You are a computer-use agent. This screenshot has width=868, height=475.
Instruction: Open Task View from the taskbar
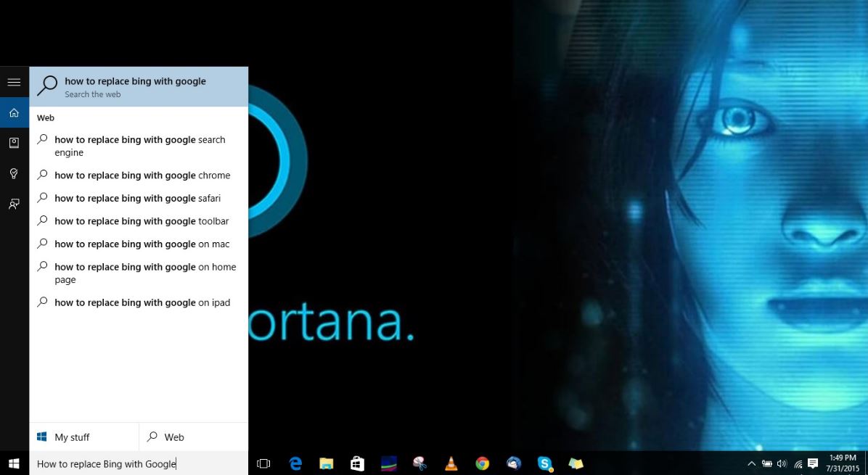[x=263, y=463]
